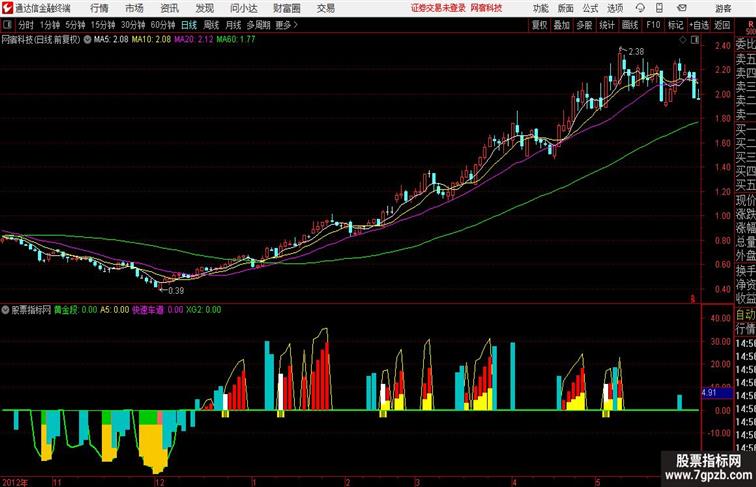Switch to 60分钟 period

coord(163,25)
